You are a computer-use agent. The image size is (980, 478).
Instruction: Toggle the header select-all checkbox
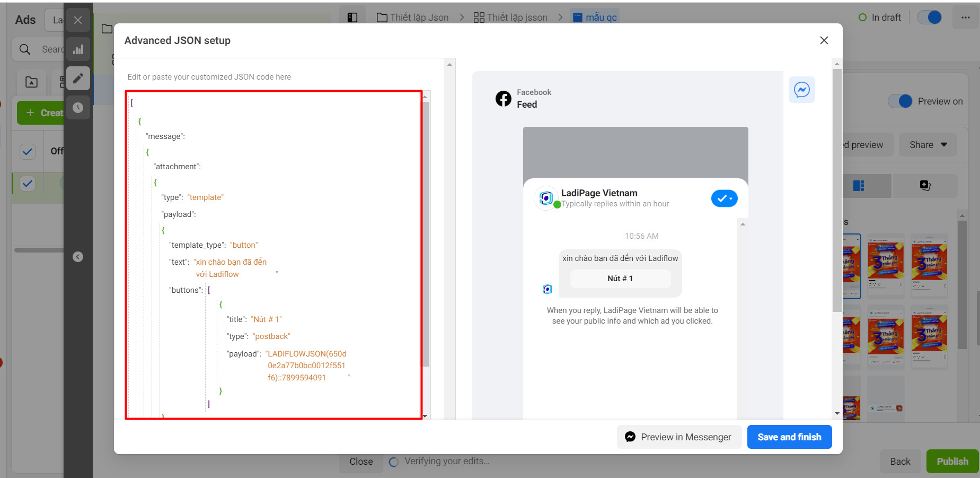tap(28, 152)
